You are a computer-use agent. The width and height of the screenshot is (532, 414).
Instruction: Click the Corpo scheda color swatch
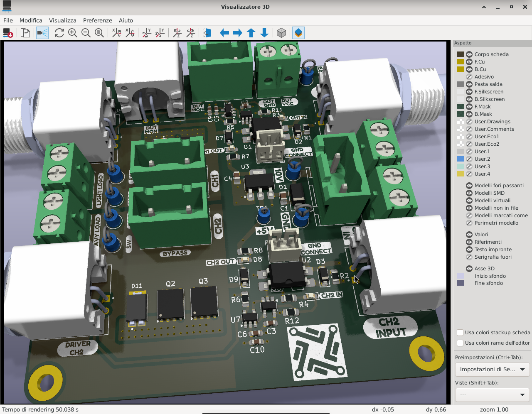pos(461,54)
